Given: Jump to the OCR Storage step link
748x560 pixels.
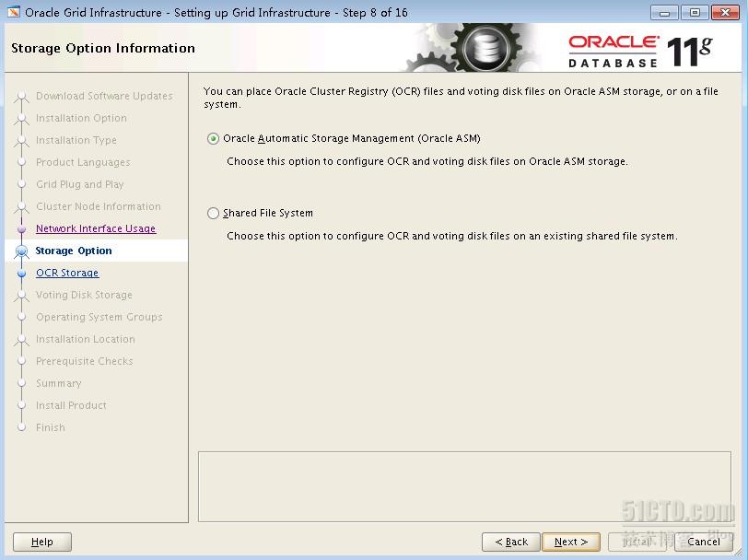Looking at the screenshot, I should pos(67,273).
